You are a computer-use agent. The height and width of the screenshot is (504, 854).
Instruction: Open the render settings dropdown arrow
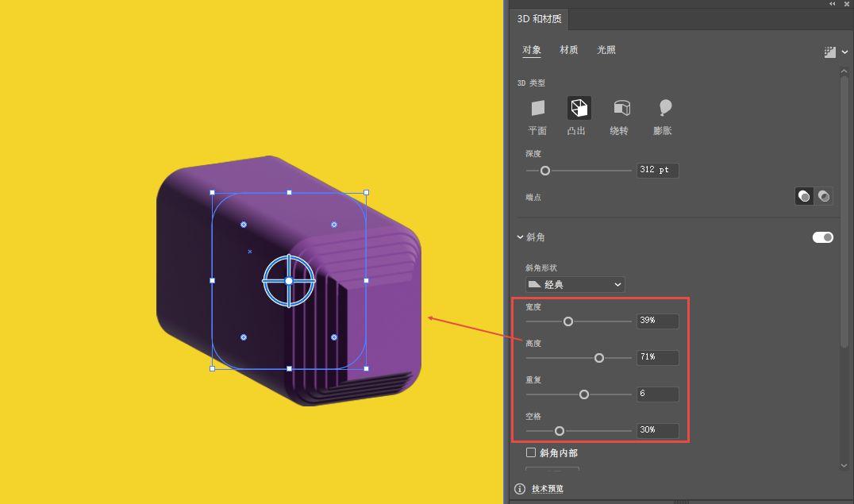pyautogui.click(x=844, y=52)
